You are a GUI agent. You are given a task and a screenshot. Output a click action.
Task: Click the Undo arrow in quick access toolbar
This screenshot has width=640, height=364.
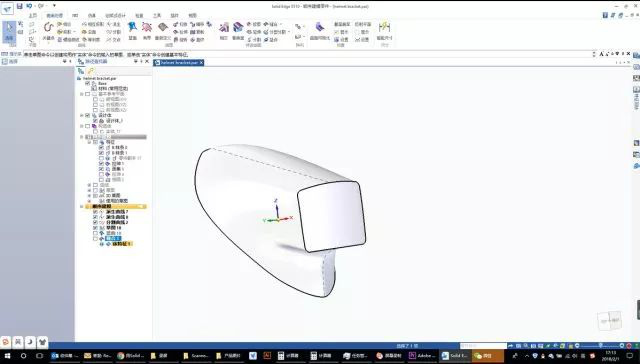29,6
